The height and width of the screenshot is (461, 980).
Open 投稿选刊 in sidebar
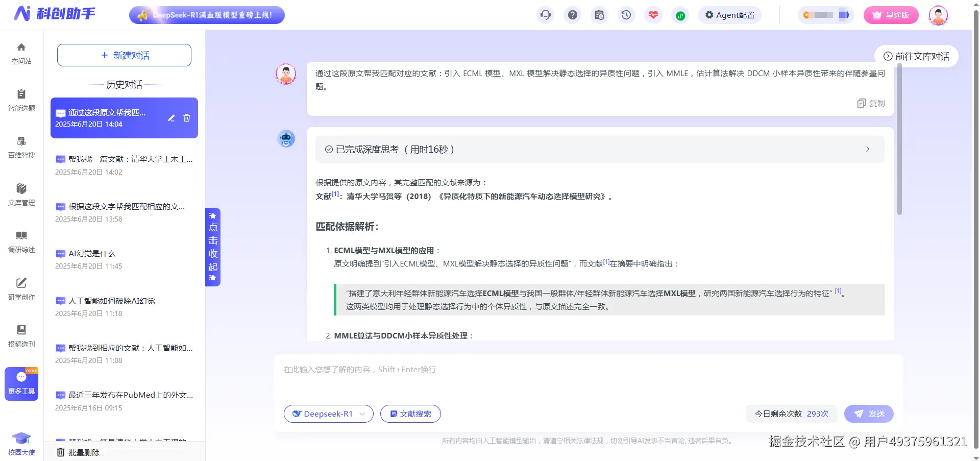pos(21,336)
